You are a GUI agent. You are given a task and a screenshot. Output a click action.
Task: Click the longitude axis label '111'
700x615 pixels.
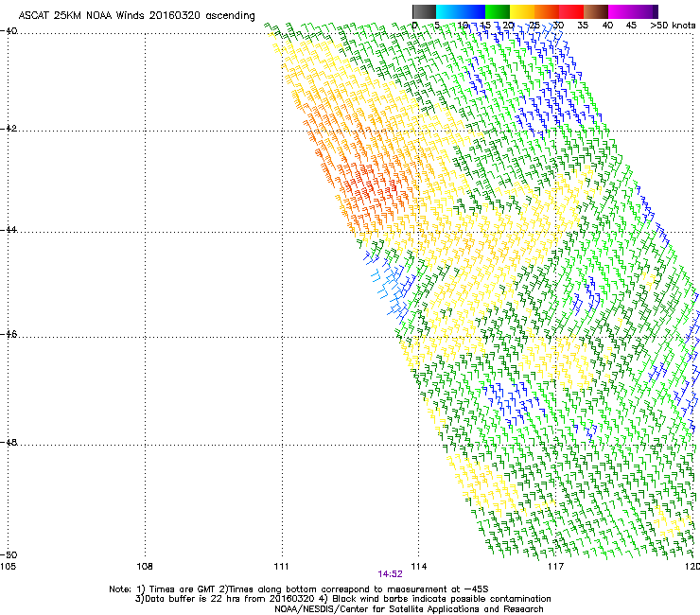point(282,567)
